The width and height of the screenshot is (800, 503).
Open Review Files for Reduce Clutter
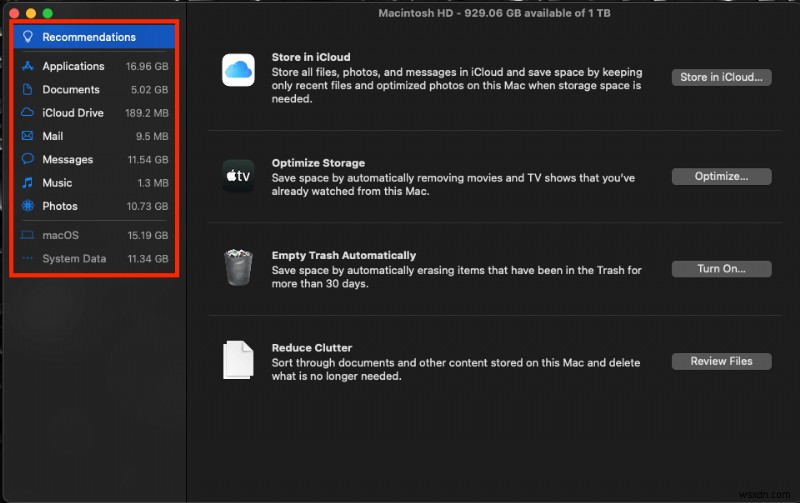721,361
